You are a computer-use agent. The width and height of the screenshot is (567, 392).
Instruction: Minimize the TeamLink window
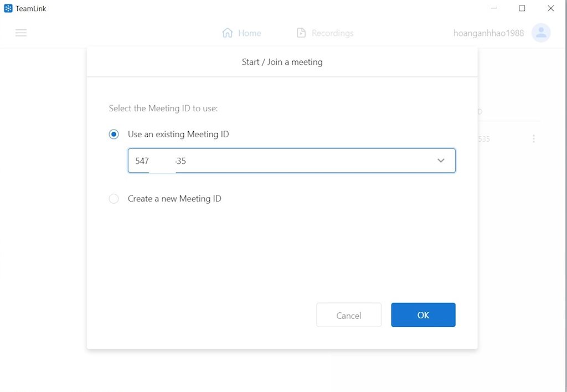[493, 8]
